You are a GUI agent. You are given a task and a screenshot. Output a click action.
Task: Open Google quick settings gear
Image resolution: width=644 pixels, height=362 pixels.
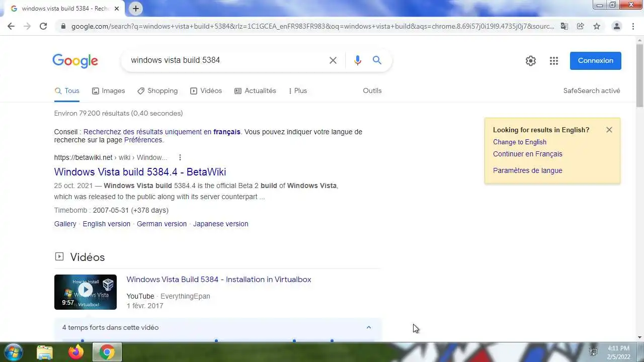pyautogui.click(x=531, y=61)
